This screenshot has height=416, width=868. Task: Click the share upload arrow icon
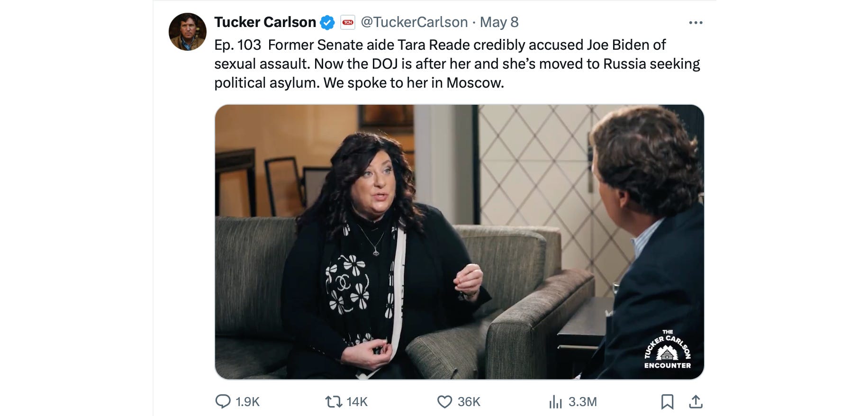(696, 402)
